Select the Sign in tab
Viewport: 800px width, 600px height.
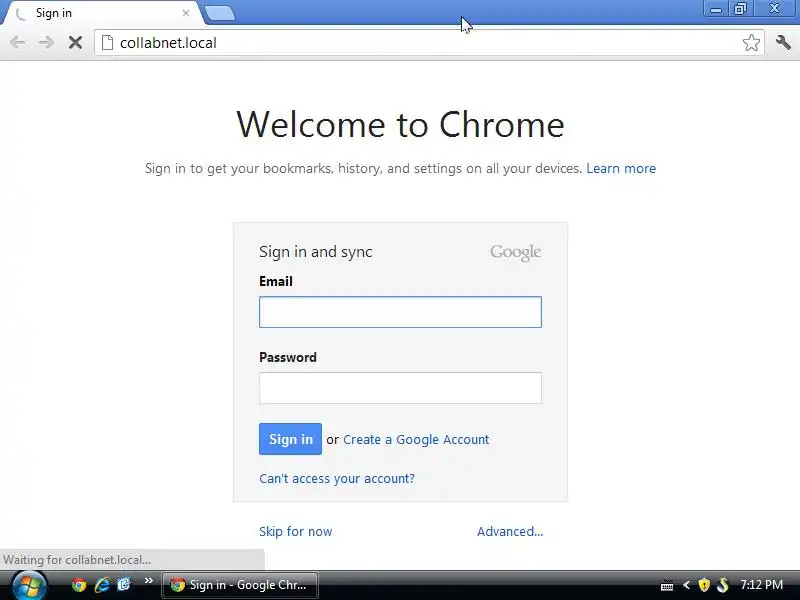click(102, 13)
